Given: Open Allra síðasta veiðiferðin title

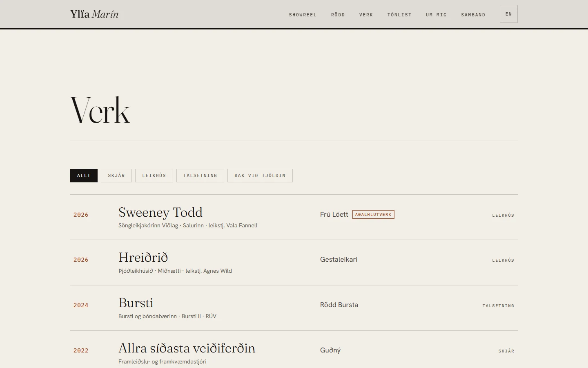Looking at the screenshot, I should (x=187, y=348).
